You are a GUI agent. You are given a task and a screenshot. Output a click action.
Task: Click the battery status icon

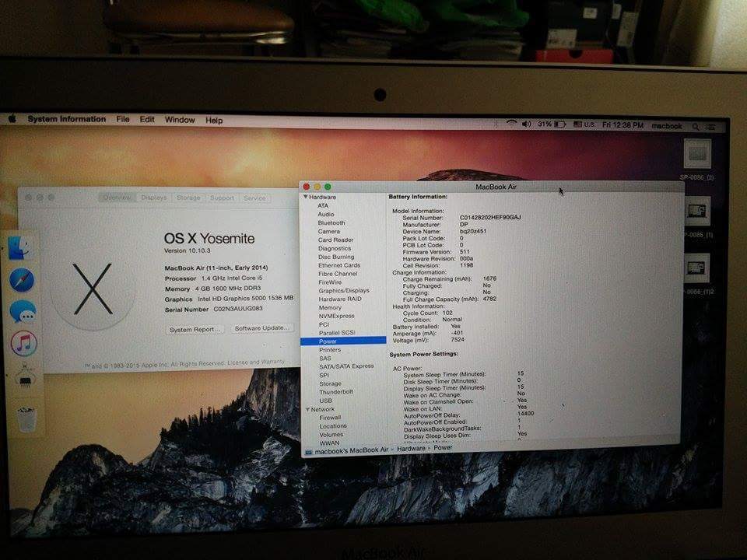(559, 124)
